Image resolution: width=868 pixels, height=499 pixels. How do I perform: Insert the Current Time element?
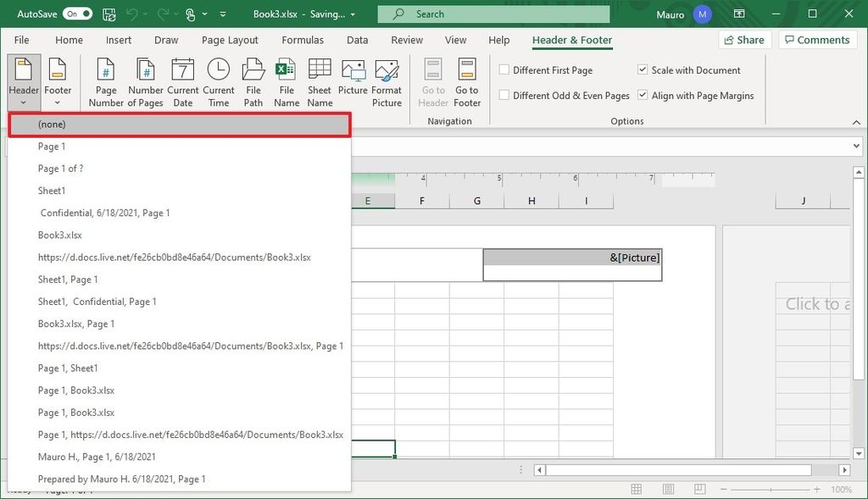218,80
